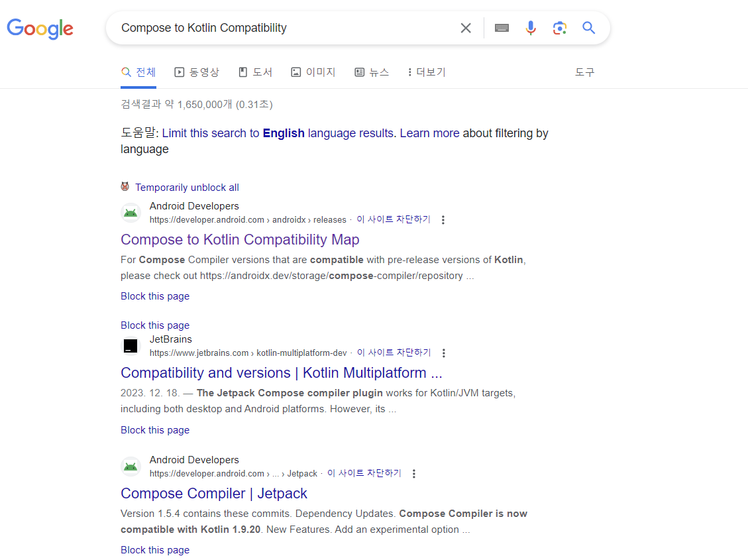The image size is (748, 560).
Task: Click Block this page under Compose Compiler snippet
Action: pos(155,550)
